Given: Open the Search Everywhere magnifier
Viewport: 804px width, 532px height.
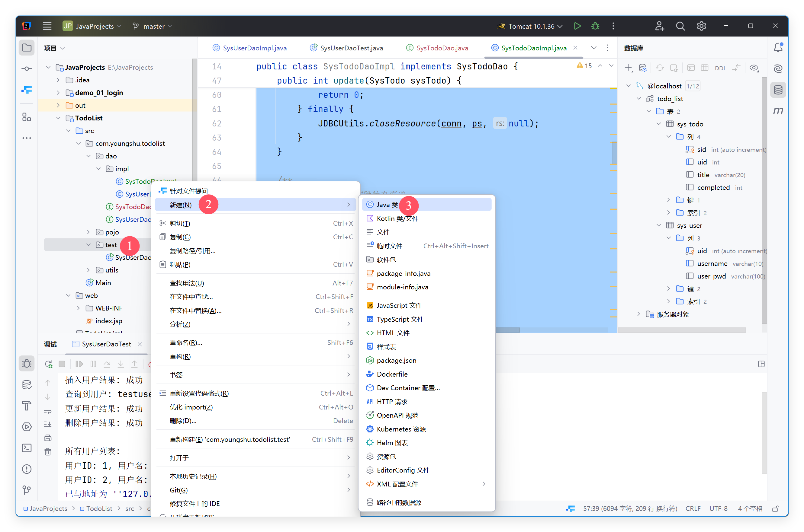Looking at the screenshot, I should [680, 26].
